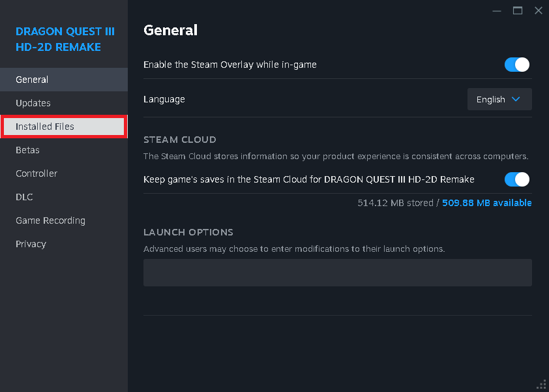The image size is (549, 392).
Task: Show Game Recording settings
Action: 50,220
